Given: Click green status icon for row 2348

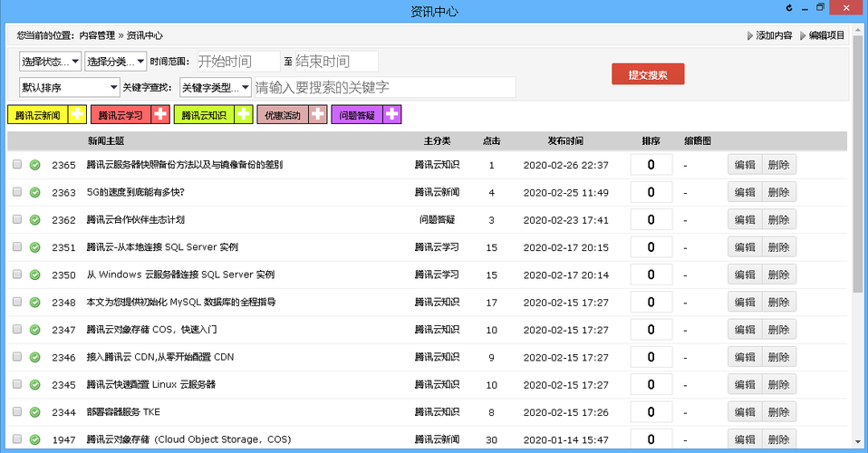Looking at the screenshot, I should (34, 303).
